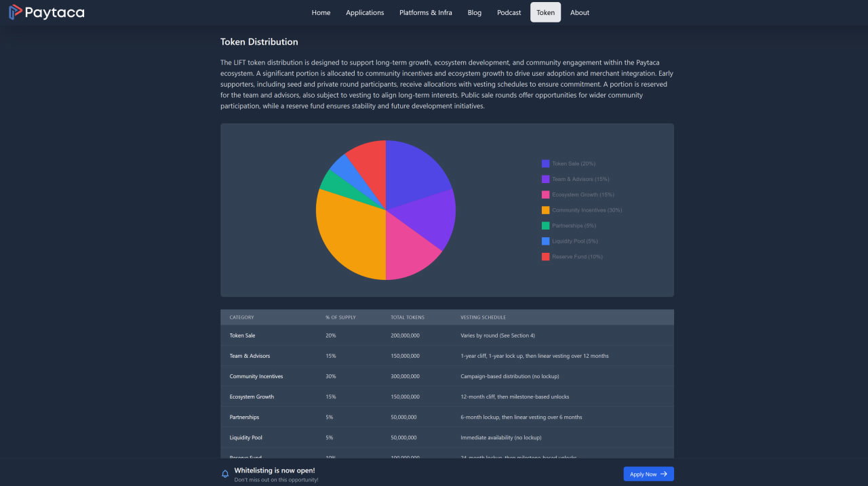Click the 300,000,000 total tokens cell
The width and height of the screenshot is (868, 486).
click(405, 376)
